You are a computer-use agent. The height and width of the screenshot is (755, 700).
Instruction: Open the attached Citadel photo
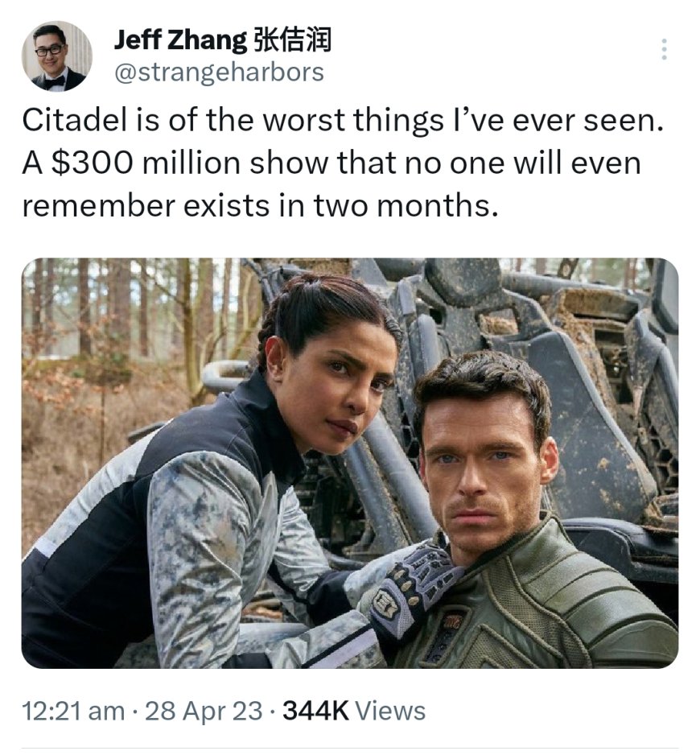(x=350, y=463)
